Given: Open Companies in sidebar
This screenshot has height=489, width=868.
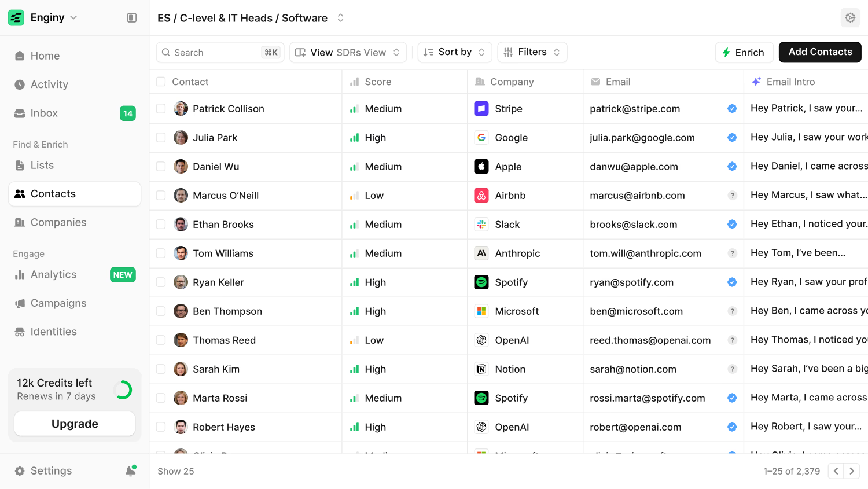Looking at the screenshot, I should click(x=75, y=223).
